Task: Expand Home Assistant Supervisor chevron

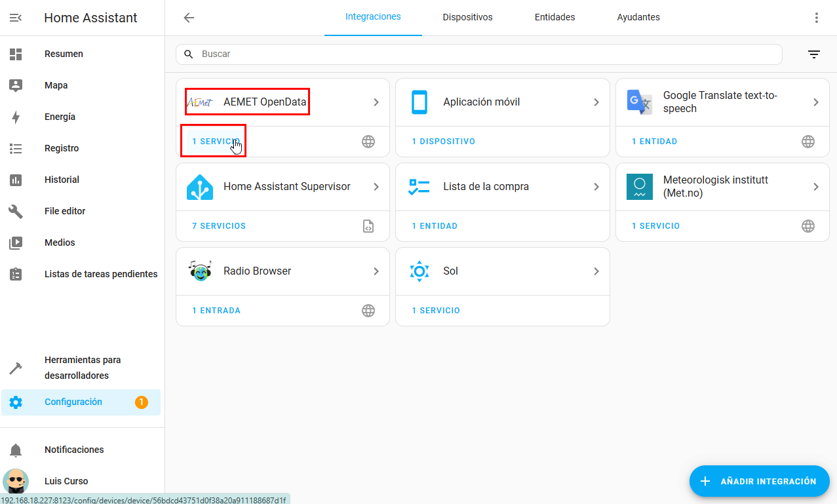Action: click(x=376, y=187)
